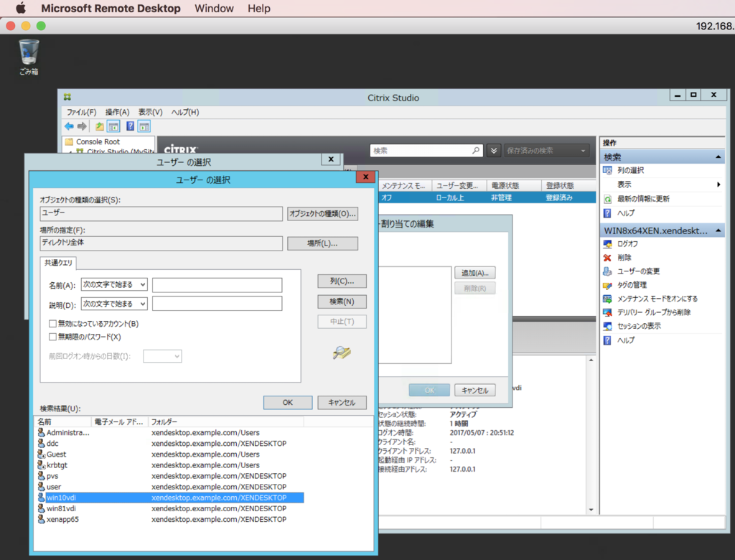This screenshot has height=560, width=735.
Task: Click the 名前 column header in results
Action: (63, 421)
